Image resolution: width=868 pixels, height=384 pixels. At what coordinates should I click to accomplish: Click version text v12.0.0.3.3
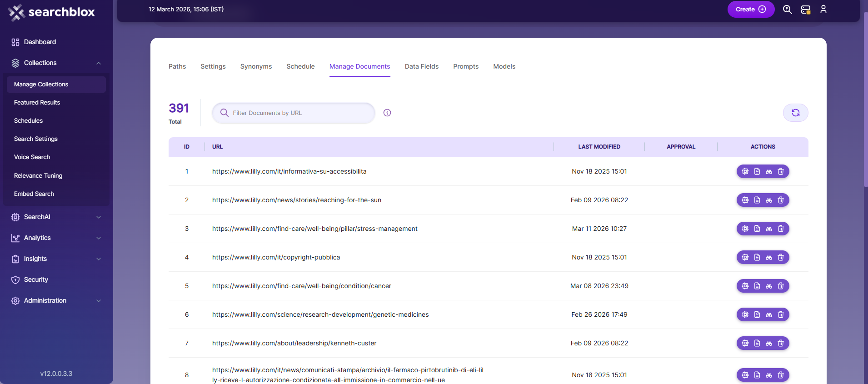(x=56, y=374)
